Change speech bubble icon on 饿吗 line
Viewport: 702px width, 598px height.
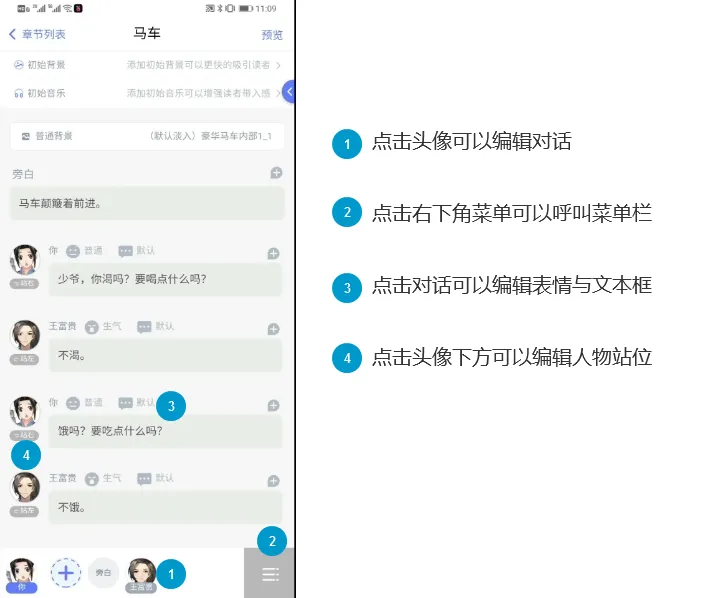tap(125, 403)
